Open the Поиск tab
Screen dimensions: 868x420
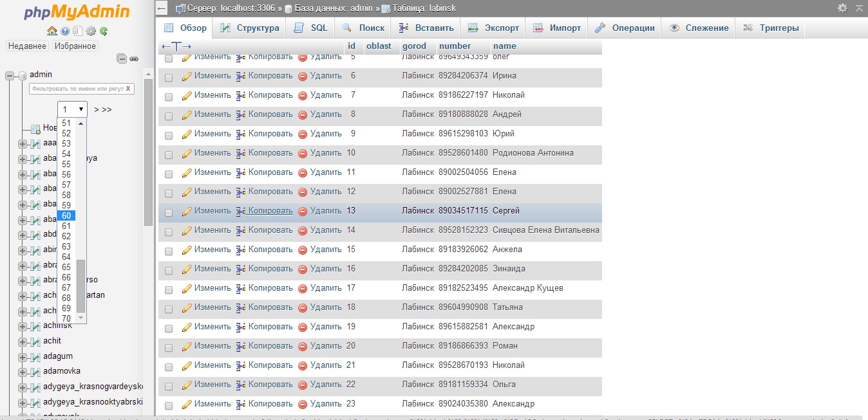click(x=364, y=28)
